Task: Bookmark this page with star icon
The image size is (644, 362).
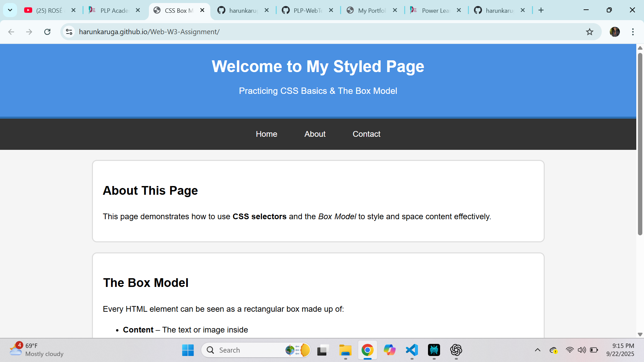Action: click(589, 32)
